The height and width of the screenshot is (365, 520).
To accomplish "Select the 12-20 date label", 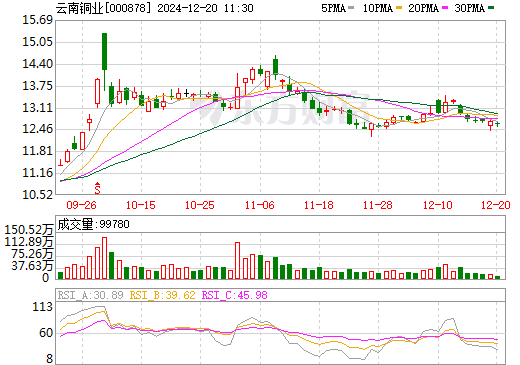I will point(496,205).
